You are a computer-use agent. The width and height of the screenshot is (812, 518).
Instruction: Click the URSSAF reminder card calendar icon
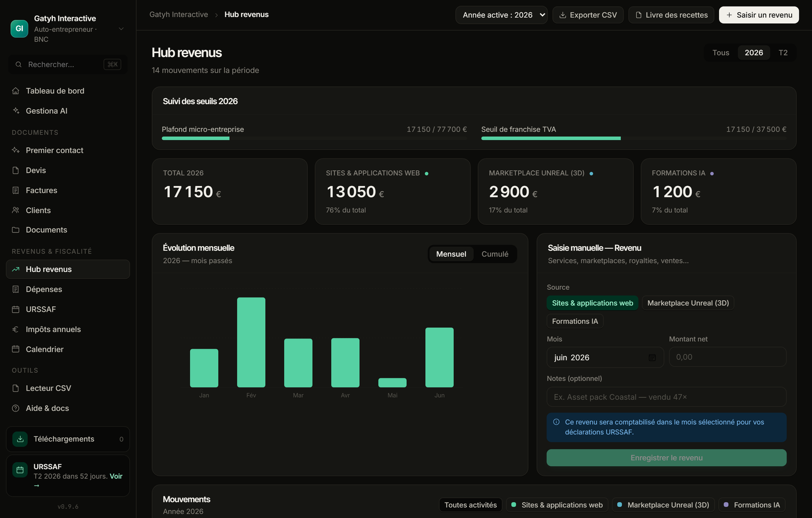pos(20,470)
